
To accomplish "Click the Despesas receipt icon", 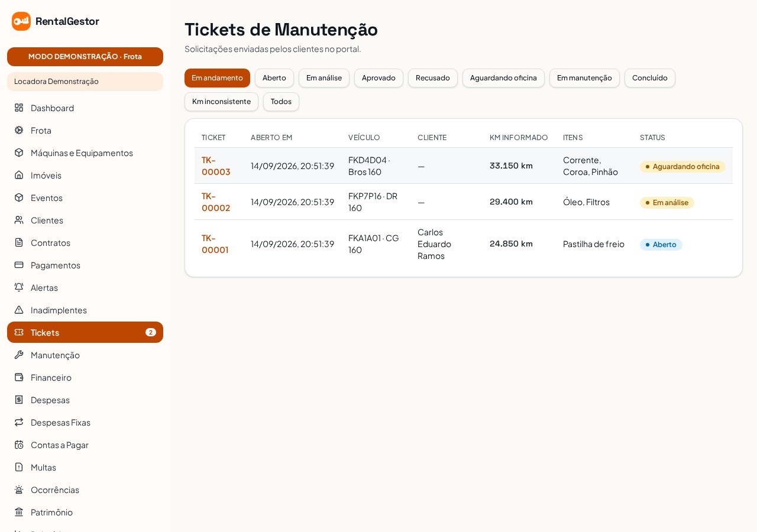I will pos(19,400).
